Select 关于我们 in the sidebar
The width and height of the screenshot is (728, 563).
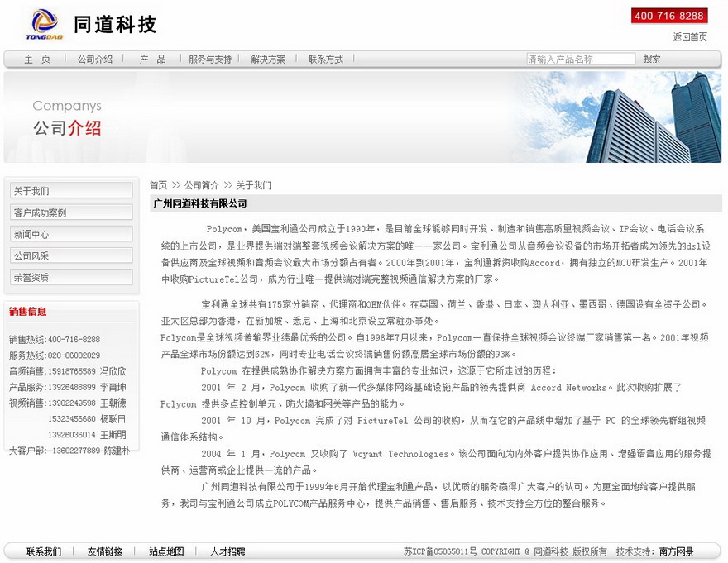pyautogui.click(x=71, y=190)
